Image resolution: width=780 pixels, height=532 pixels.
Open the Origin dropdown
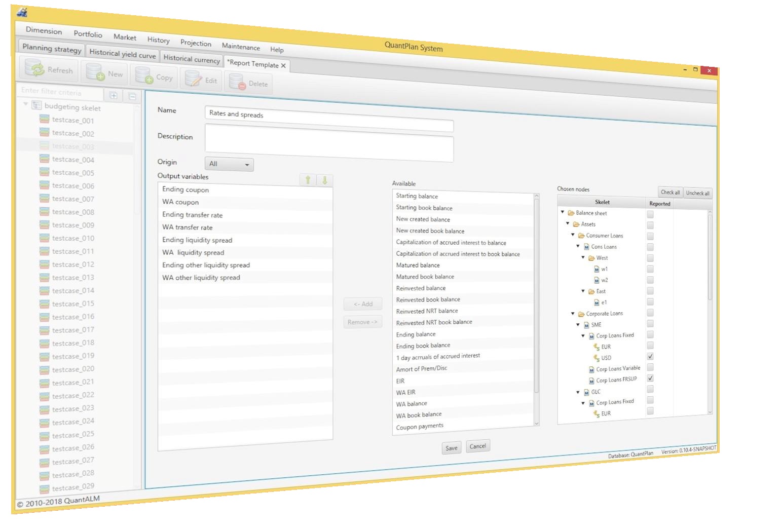point(229,164)
